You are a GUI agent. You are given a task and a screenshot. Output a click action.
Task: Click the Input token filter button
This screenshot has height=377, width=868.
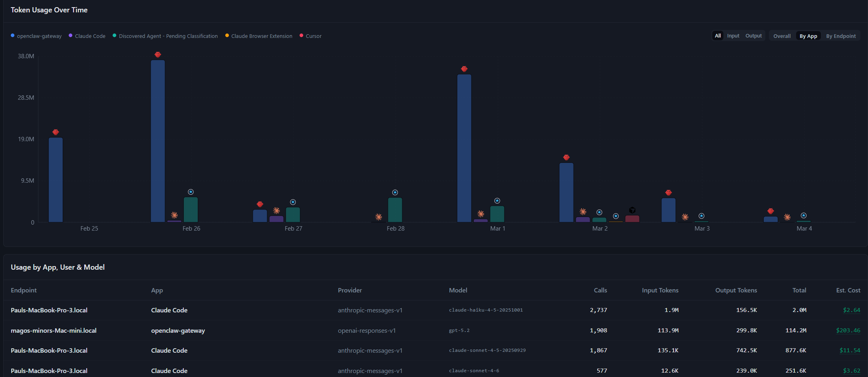(x=733, y=36)
